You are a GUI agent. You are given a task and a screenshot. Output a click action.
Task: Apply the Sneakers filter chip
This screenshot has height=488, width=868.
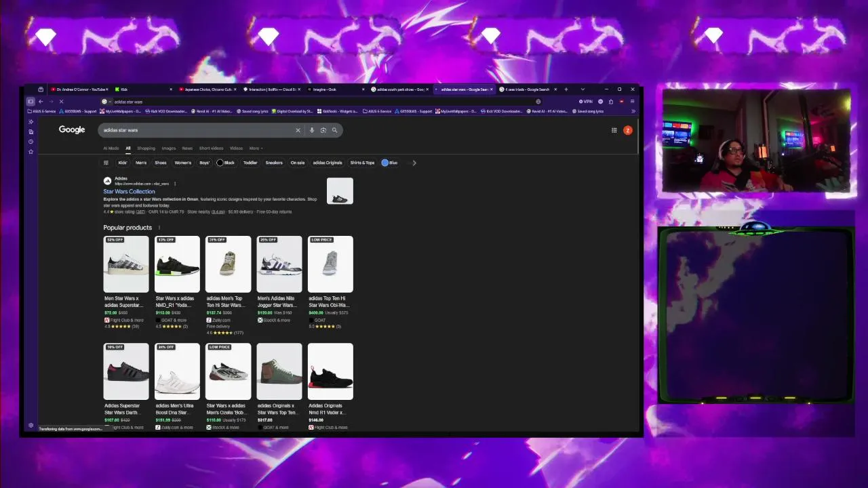274,163
